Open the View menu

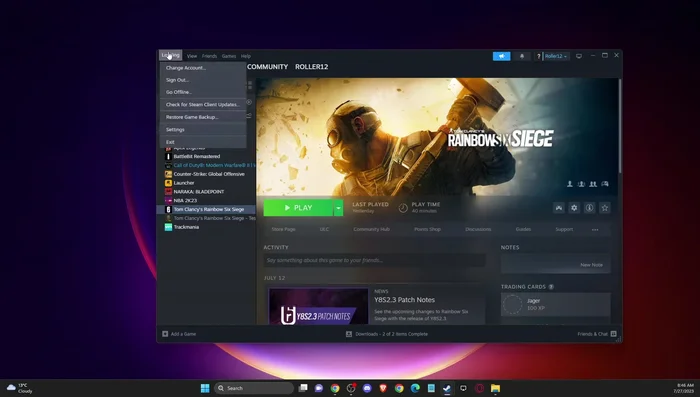coord(192,56)
